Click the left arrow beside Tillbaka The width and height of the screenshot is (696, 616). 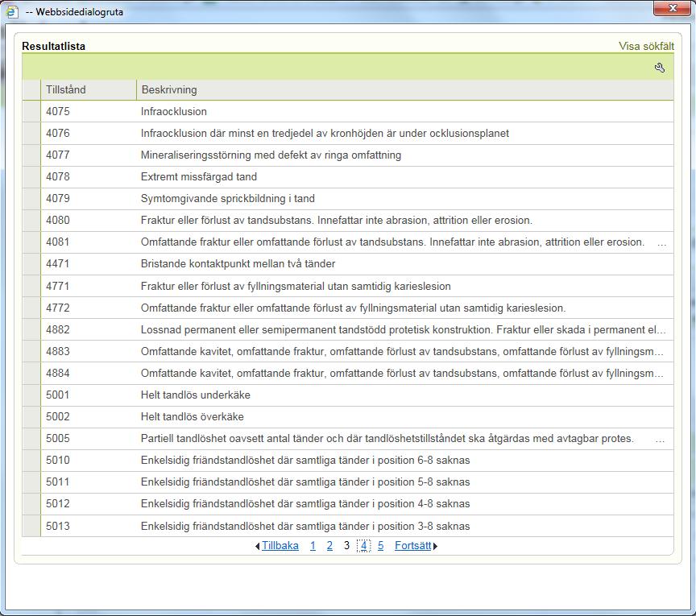258,546
